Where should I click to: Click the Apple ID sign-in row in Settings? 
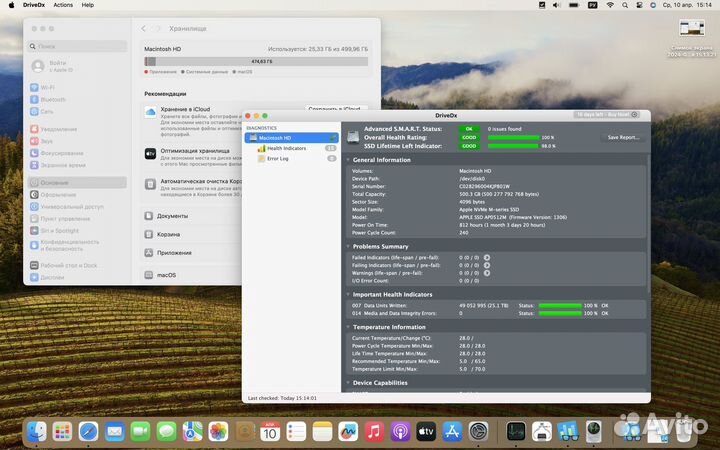tap(77, 66)
